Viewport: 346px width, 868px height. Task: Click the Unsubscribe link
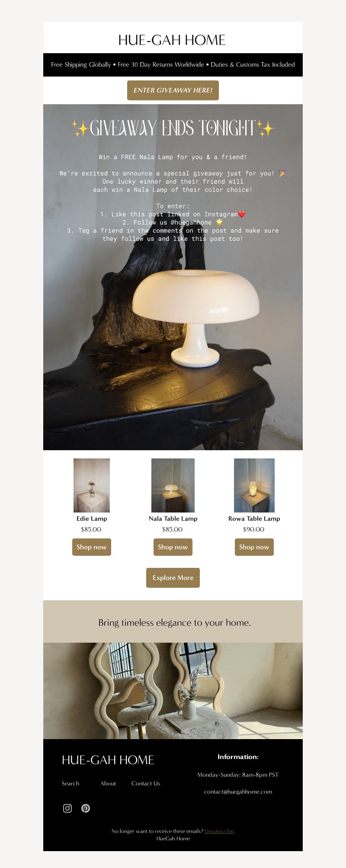[x=219, y=831]
